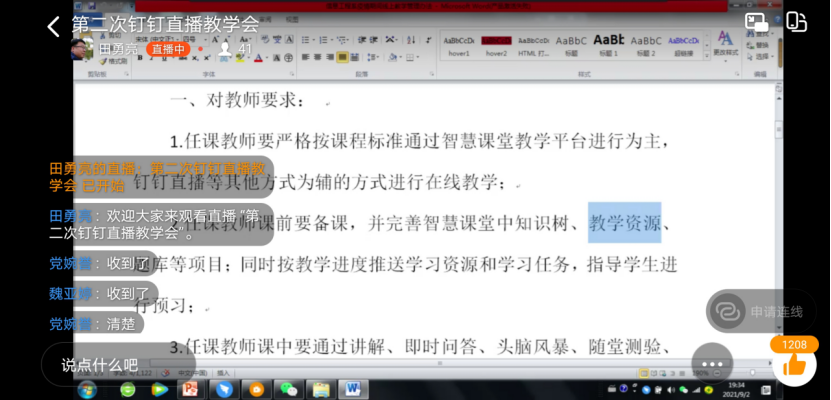The image size is (831, 400).
Task: Apply 标题 2 style from gallery
Action: (x=646, y=46)
